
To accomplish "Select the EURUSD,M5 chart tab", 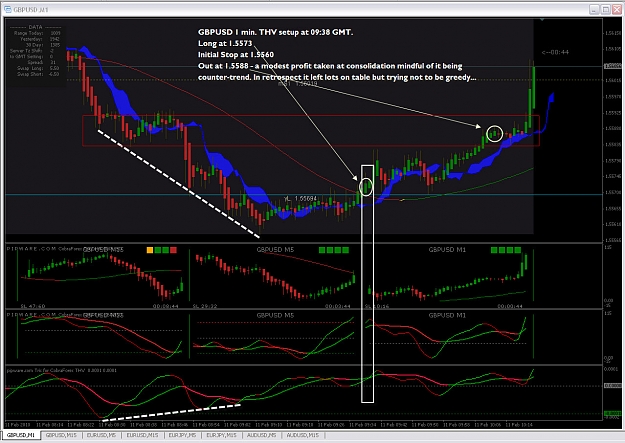I will pyautogui.click(x=102, y=435).
